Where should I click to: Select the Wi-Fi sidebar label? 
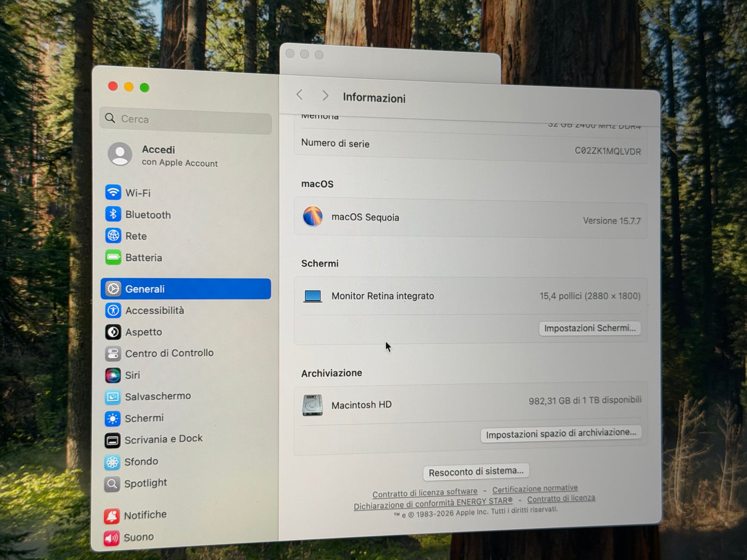point(138,193)
